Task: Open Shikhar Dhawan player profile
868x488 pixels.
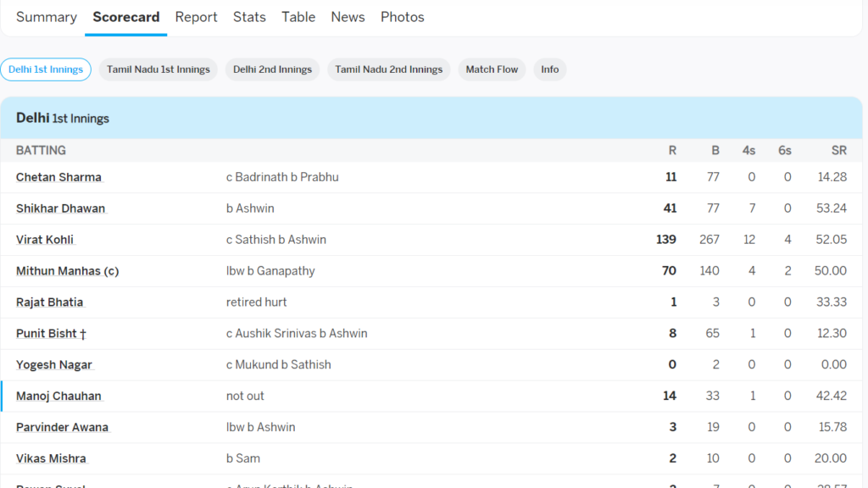Action: click(x=60, y=208)
